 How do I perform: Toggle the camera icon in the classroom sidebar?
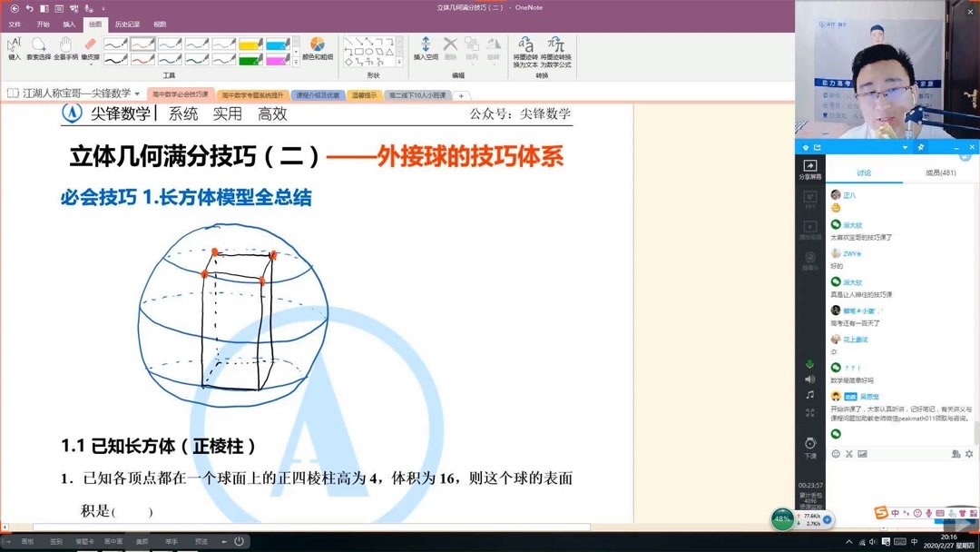(810, 256)
